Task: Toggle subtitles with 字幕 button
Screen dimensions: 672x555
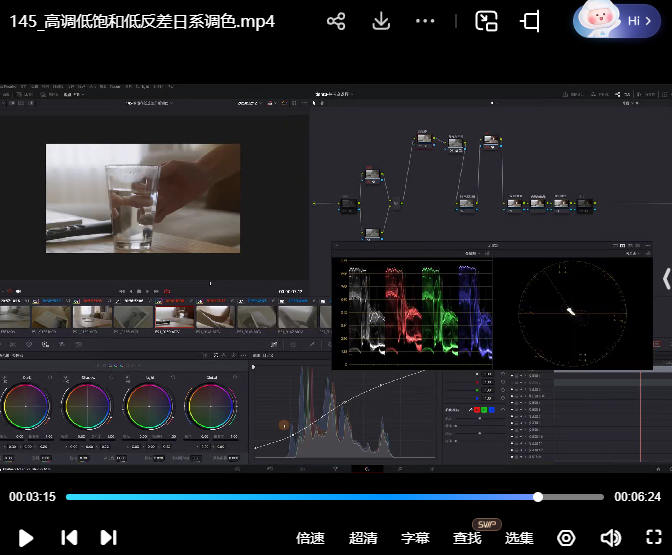Action: (x=415, y=538)
